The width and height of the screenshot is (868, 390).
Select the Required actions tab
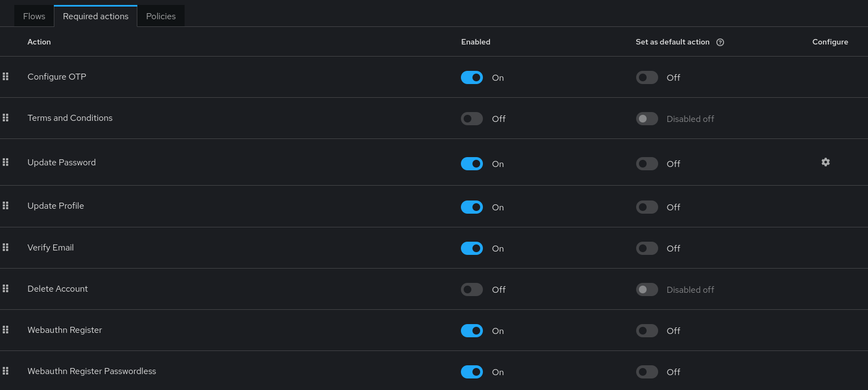click(x=96, y=16)
